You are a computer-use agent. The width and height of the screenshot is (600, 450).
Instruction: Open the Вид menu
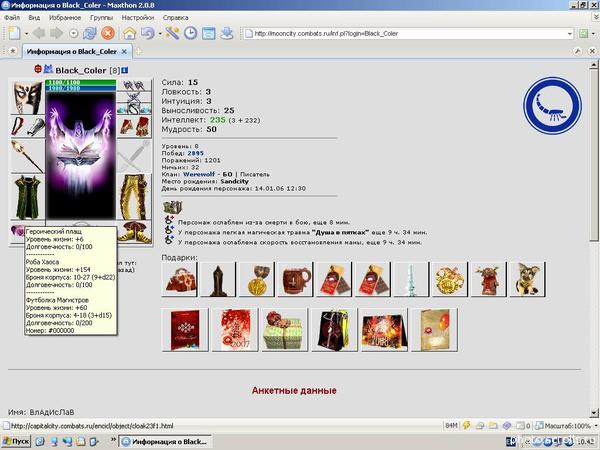pyautogui.click(x=34, y=18)
